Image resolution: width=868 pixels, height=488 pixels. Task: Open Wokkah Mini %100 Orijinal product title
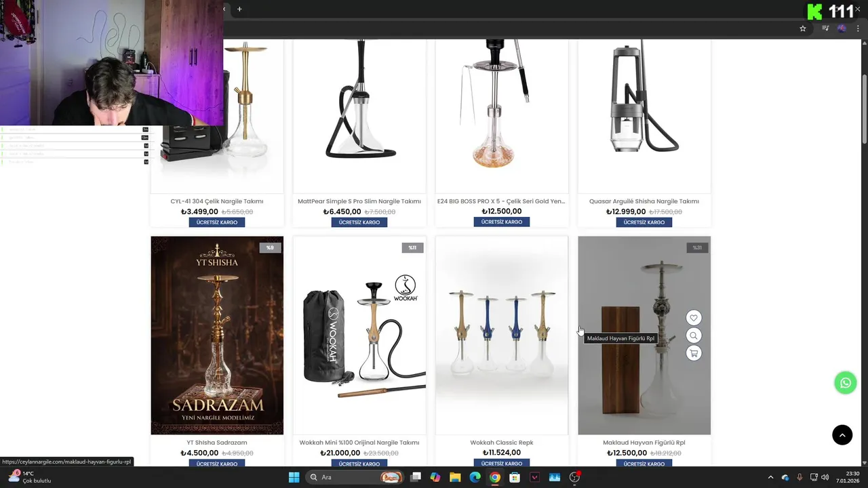point(359,443)
